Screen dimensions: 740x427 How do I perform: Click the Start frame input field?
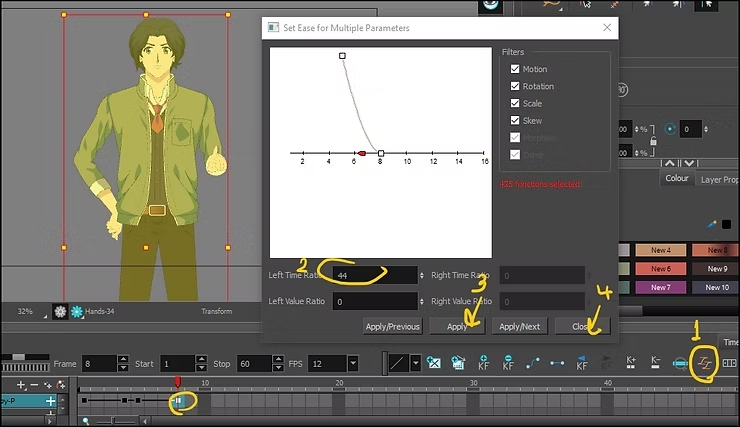pos(177,364)
